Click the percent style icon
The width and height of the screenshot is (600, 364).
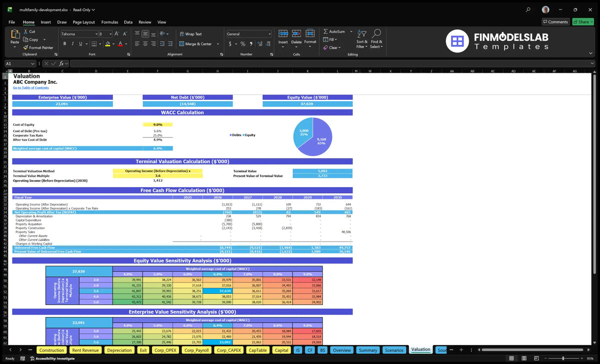pyautogui.click(x=243, y=44)
